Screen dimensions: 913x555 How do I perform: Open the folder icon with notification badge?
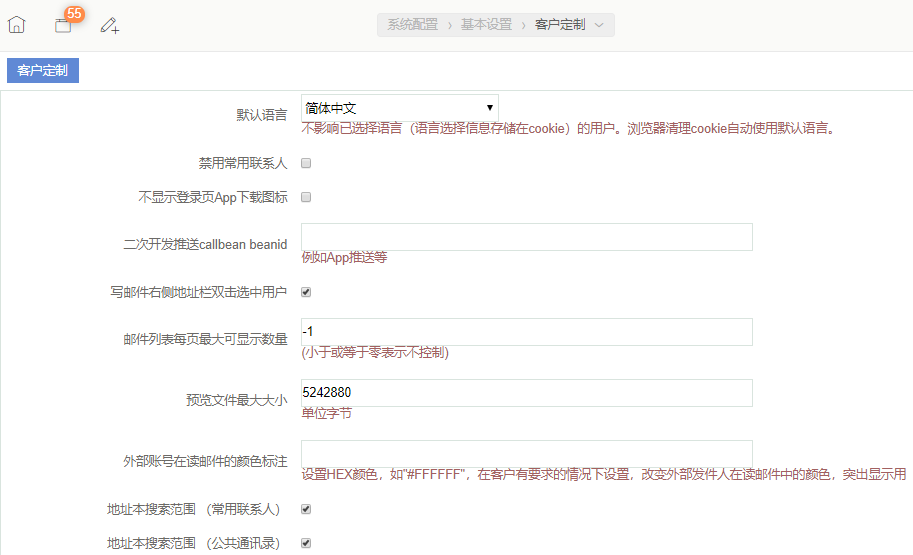63,27
